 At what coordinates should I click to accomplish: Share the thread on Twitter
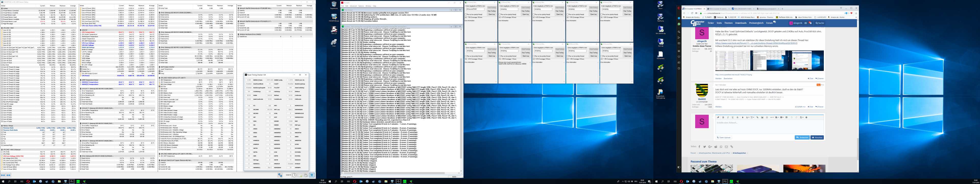[x=705, y=147]
